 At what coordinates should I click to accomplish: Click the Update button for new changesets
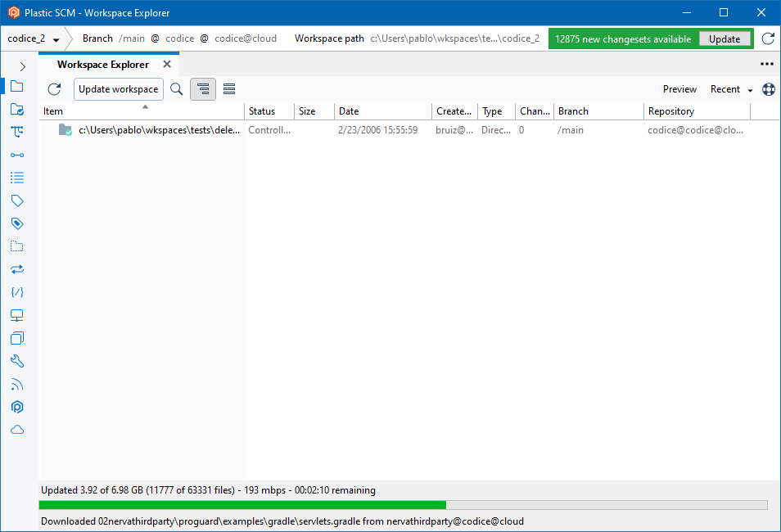tap(725, 38)
